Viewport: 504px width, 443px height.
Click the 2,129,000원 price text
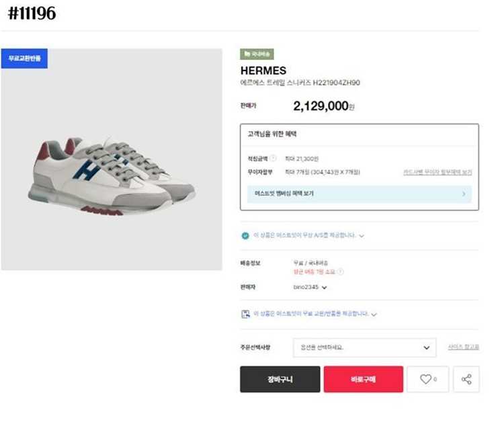(x=324, y=106)
